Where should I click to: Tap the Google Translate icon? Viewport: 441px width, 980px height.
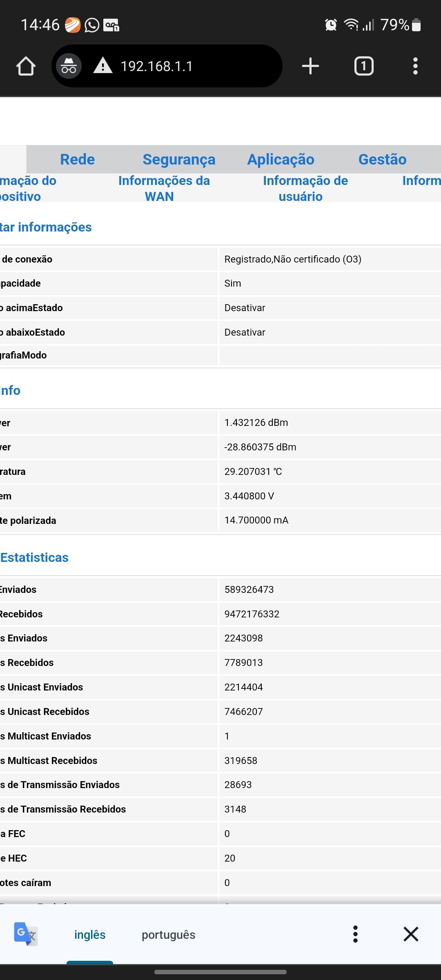tap(25, 934)
